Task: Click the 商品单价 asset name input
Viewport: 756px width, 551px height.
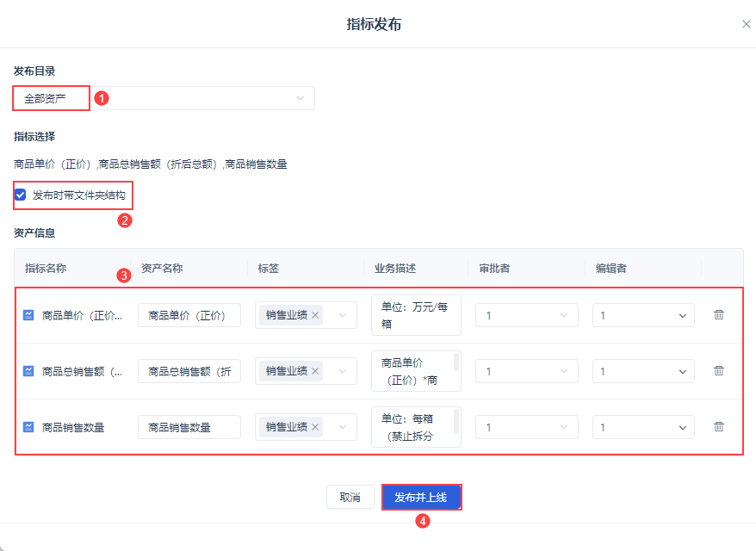Action: click(189, 315)
